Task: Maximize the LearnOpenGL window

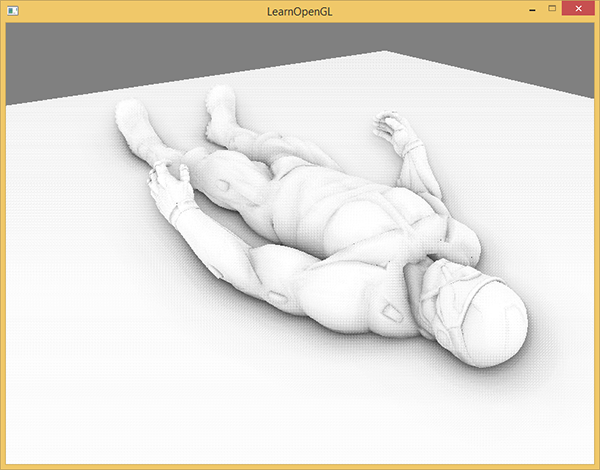Action: click(x=553, y=8)
